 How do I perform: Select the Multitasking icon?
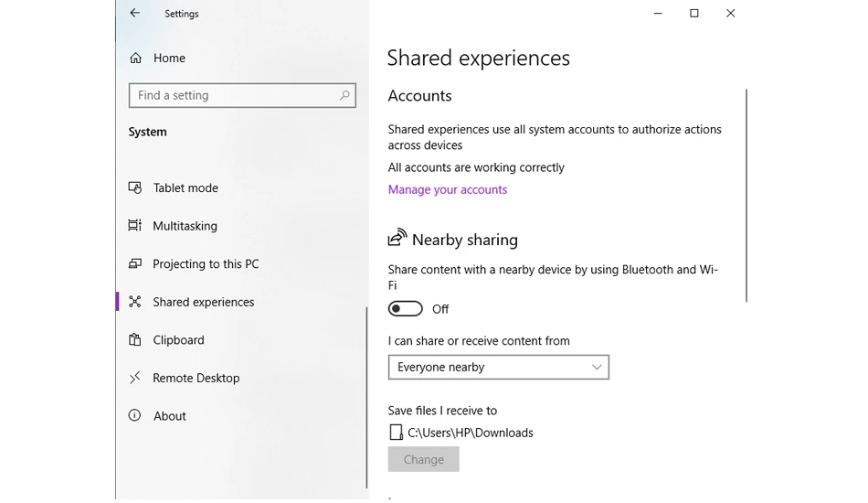tap(134, 226)
